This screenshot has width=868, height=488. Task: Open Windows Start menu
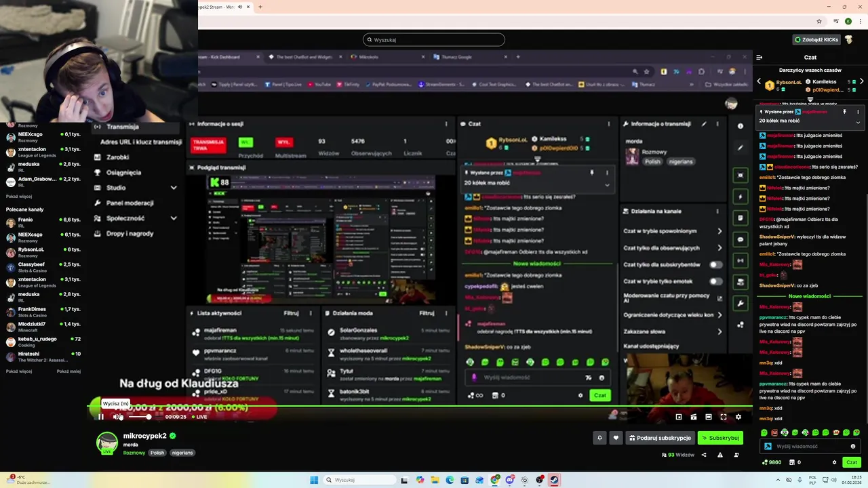[x=314, y=480]
